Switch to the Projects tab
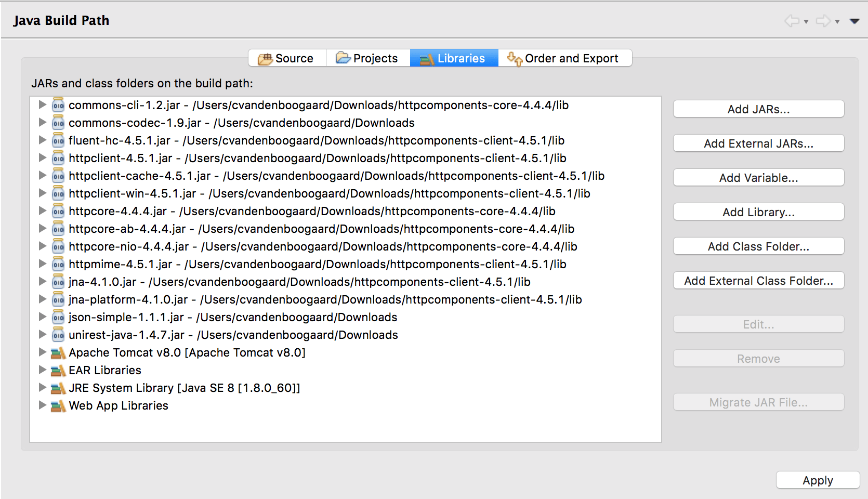868x499 pixels. (368, 58)
